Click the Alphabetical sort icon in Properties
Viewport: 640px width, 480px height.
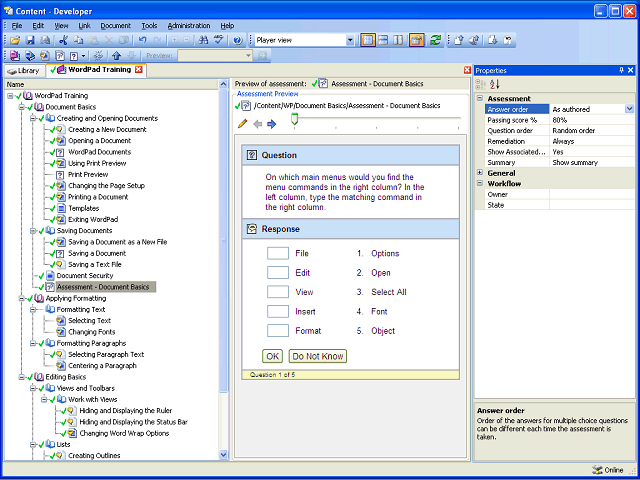495,84
